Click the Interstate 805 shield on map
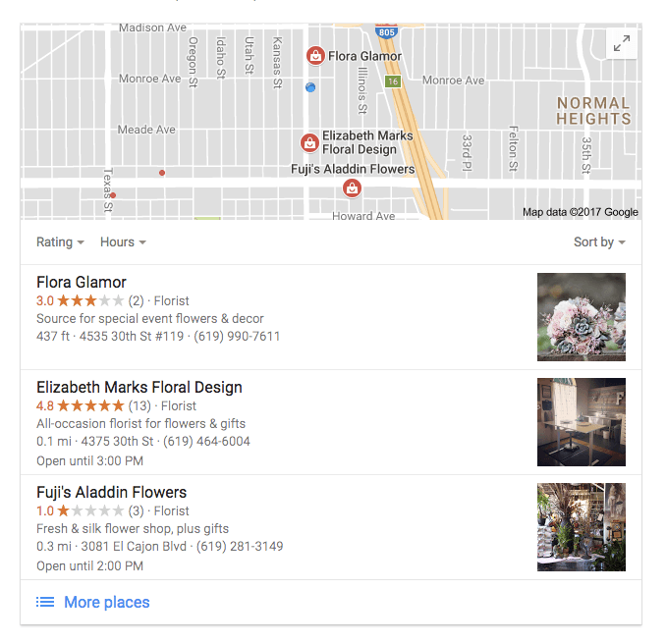This screenshot has width=666, height=644. coord(386,30)
